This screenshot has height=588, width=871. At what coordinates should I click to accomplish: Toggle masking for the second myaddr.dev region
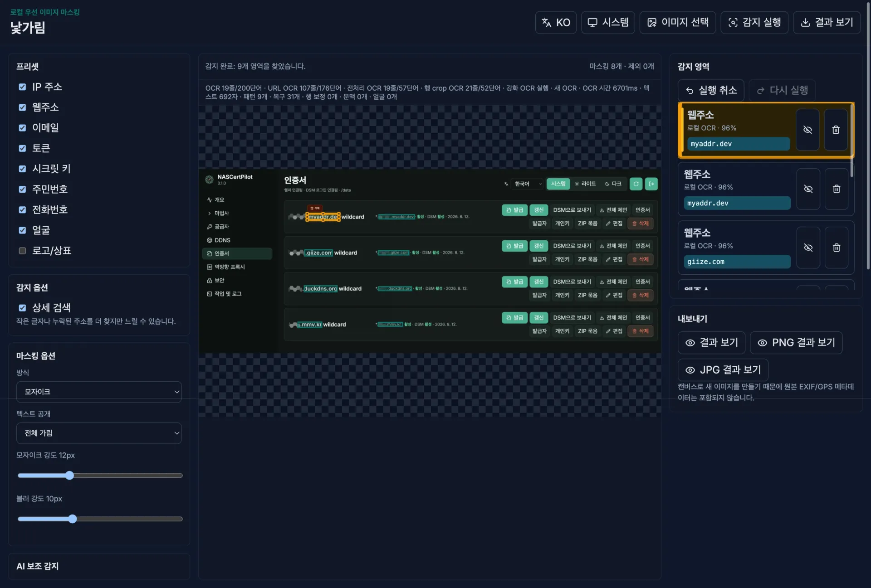[x=808, y=189]
